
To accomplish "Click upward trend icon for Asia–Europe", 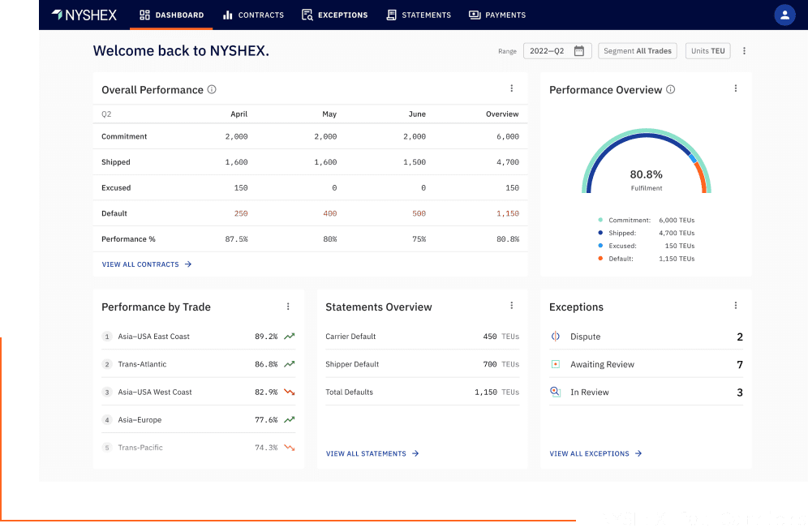I will point(290,420).
